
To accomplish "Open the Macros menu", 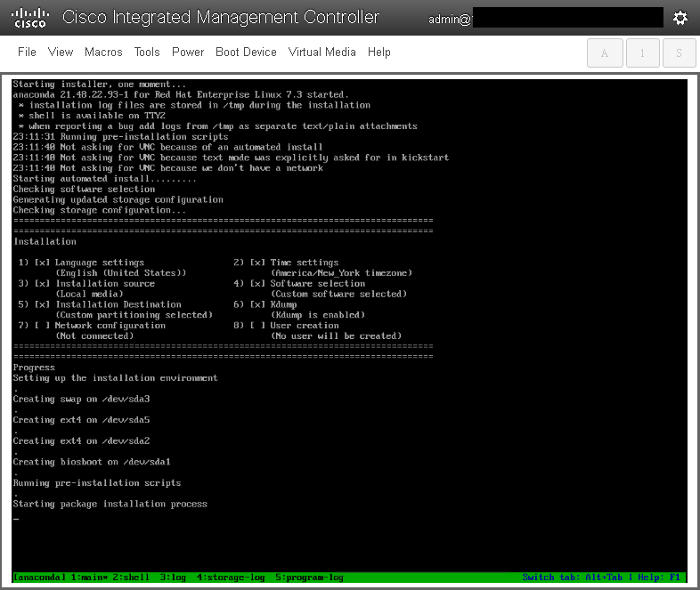I will [103, 53].
